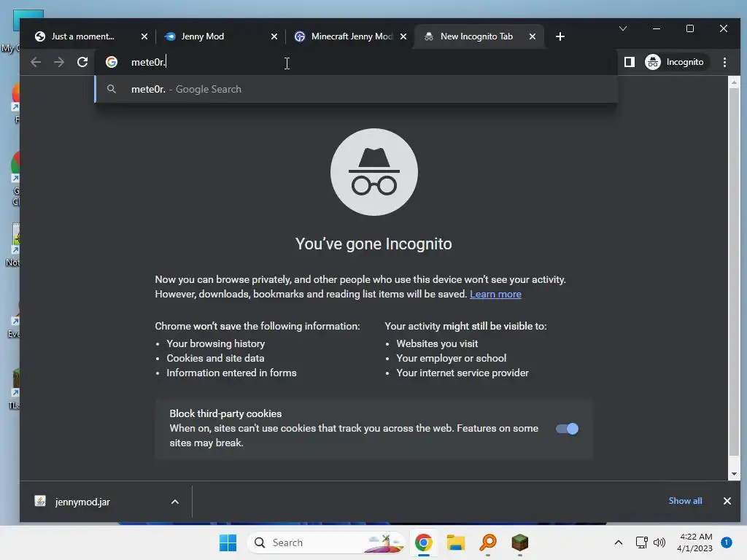747x560 pixels.
Task: Click the Incognito hat and glasses logo
Action: [374, 172]
